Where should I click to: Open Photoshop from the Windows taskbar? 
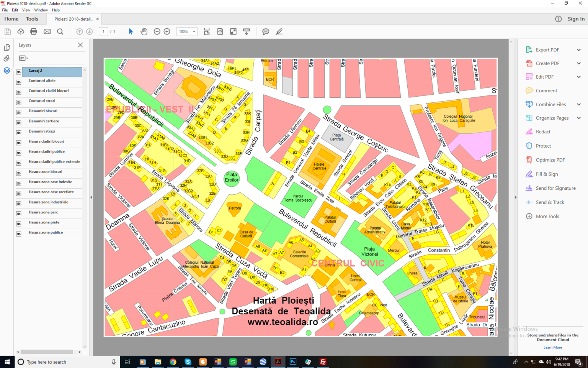tap(293, 361)
